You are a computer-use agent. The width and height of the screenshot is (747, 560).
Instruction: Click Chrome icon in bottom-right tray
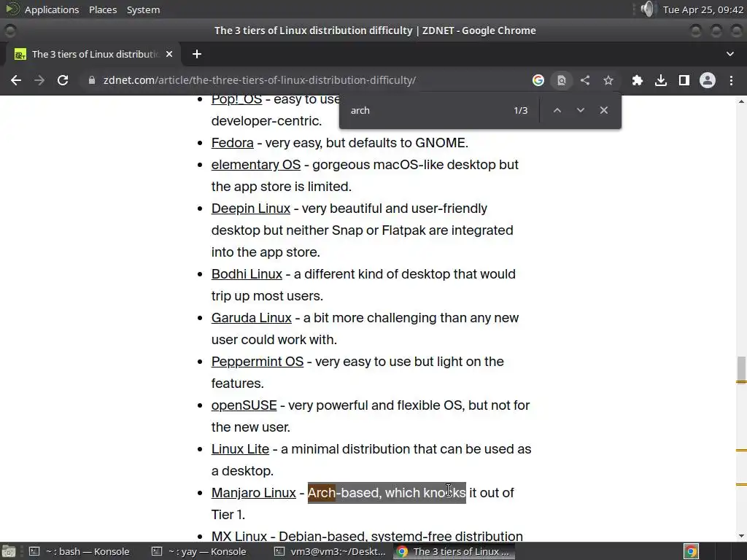coord(692,551)
